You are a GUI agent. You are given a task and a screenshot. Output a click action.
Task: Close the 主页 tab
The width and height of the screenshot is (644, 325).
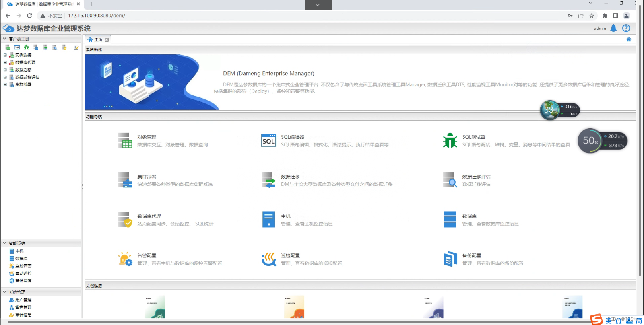pyautogui.click(x=107, y=39)
